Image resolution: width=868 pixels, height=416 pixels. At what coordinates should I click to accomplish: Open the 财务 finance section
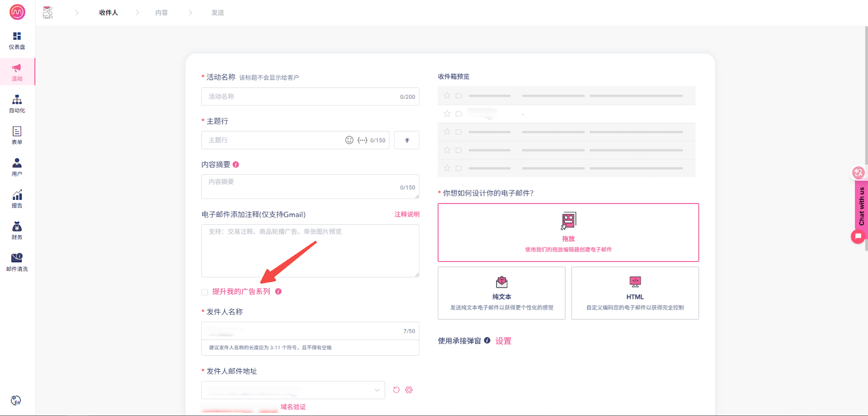tap(17, 230)
